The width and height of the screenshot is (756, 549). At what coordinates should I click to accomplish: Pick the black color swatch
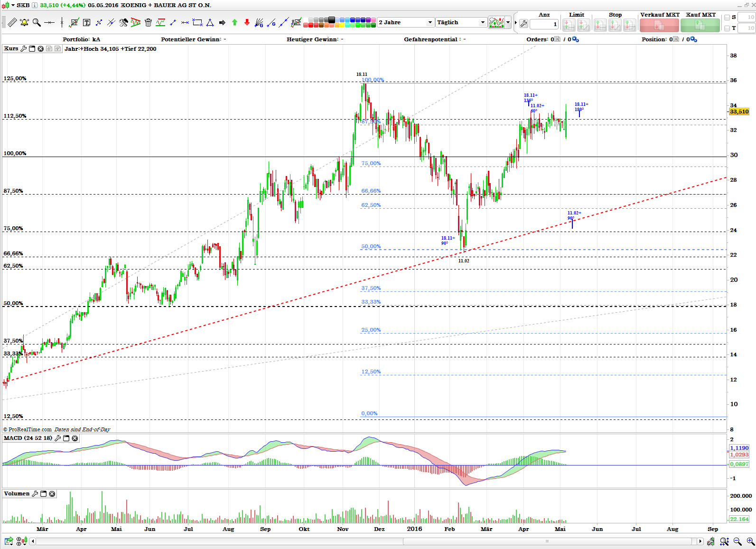[x=332, y=20]
